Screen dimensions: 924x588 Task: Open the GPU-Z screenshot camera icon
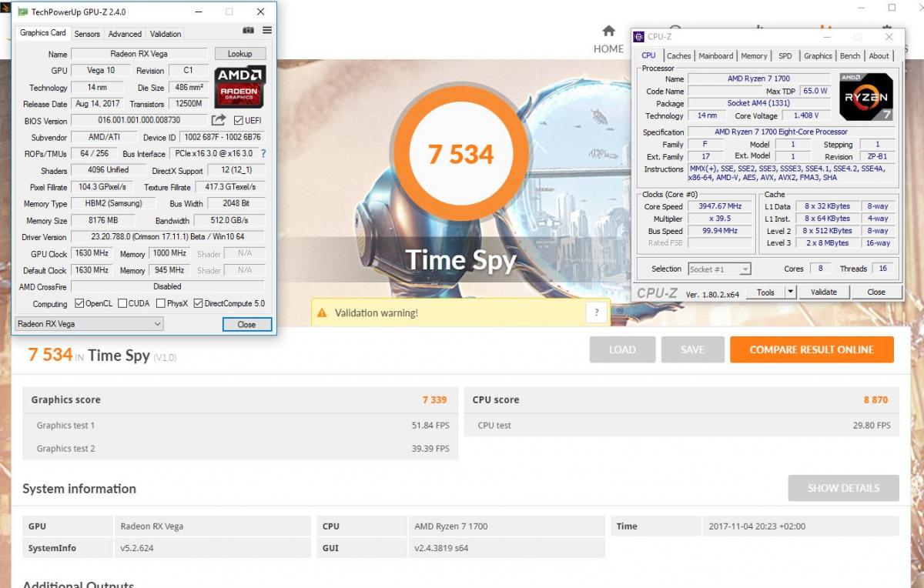click(x=249, y=31)
